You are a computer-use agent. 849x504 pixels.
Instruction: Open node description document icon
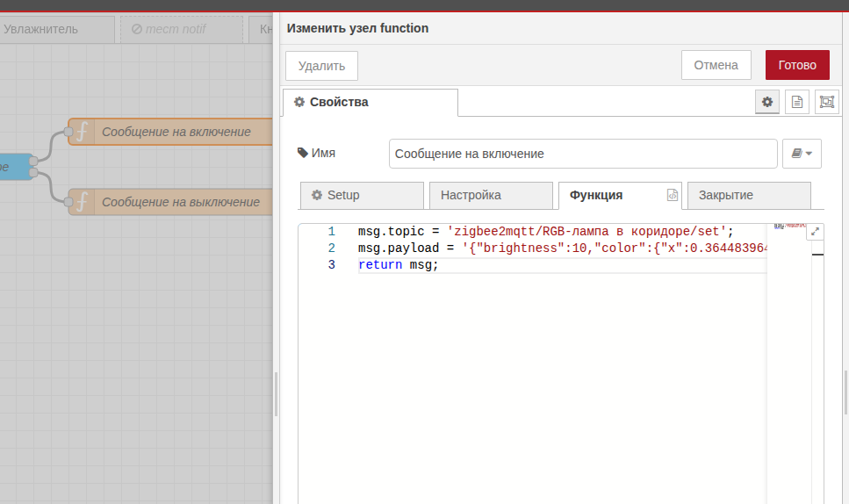(x=797, y=102)
